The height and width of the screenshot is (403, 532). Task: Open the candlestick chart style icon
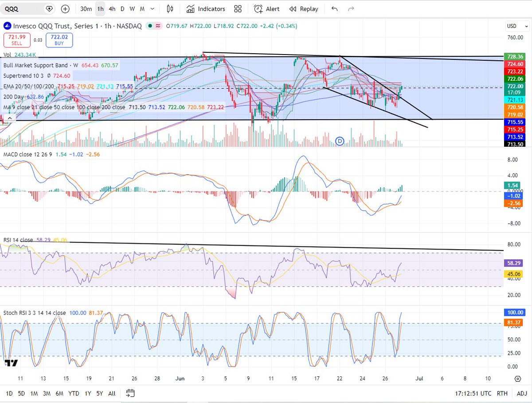(170, 9)
